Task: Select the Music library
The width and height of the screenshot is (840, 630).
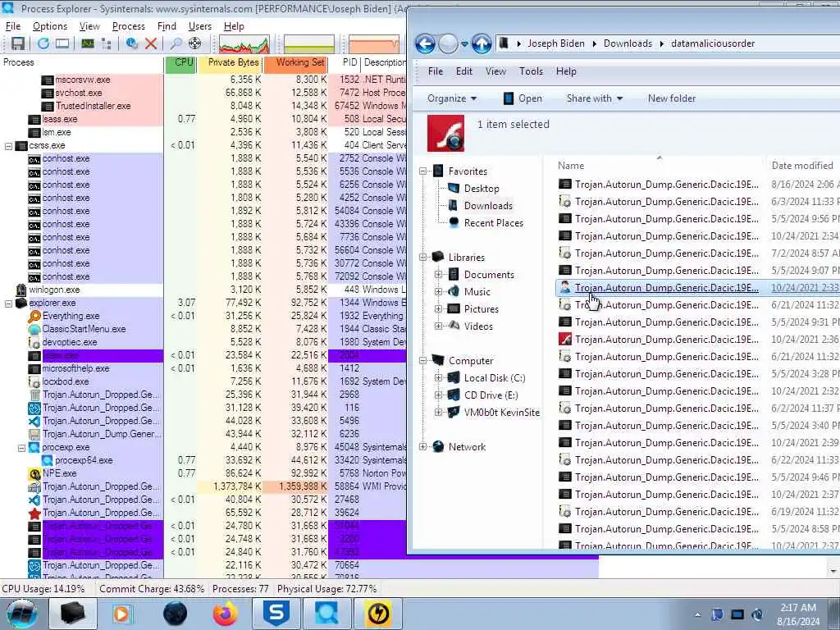Action: coord(477,292)
